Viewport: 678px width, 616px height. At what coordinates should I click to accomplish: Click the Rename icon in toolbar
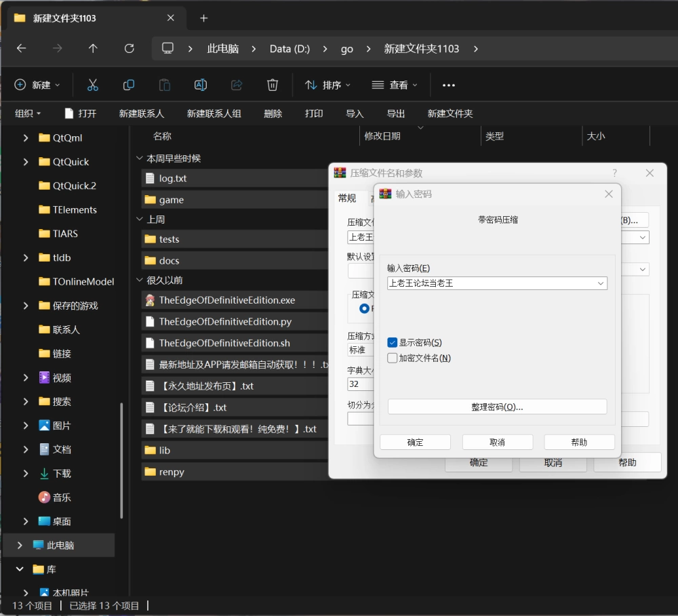point(201,85)
